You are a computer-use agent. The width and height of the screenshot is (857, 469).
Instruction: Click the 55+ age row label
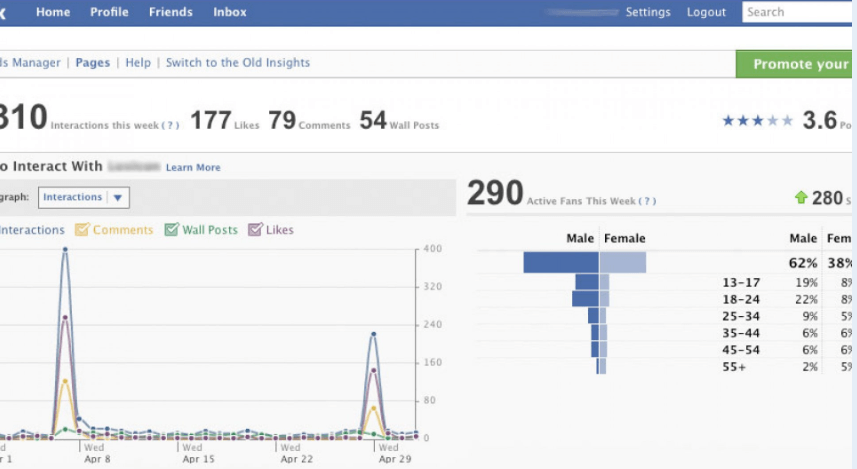click(x=734, y=367)
